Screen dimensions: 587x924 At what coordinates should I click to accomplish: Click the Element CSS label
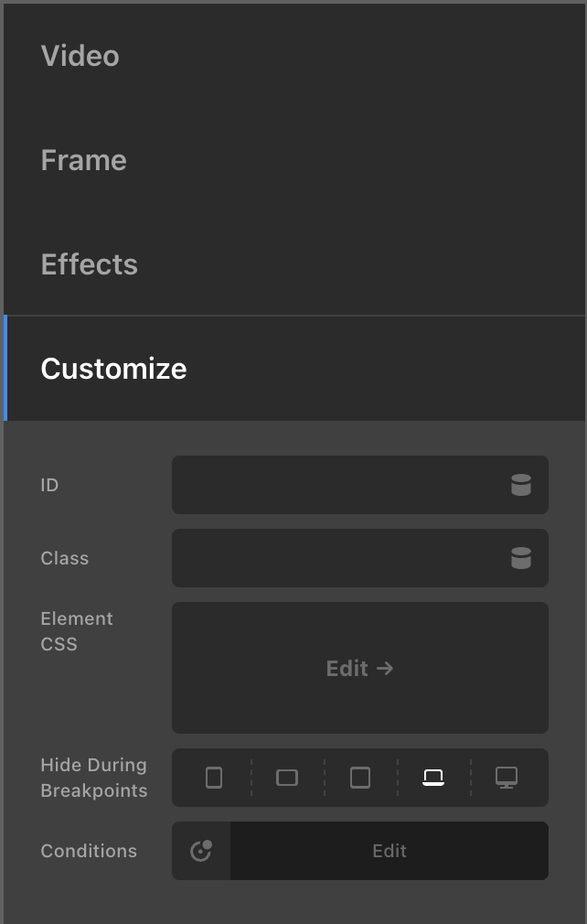[77, 631]
